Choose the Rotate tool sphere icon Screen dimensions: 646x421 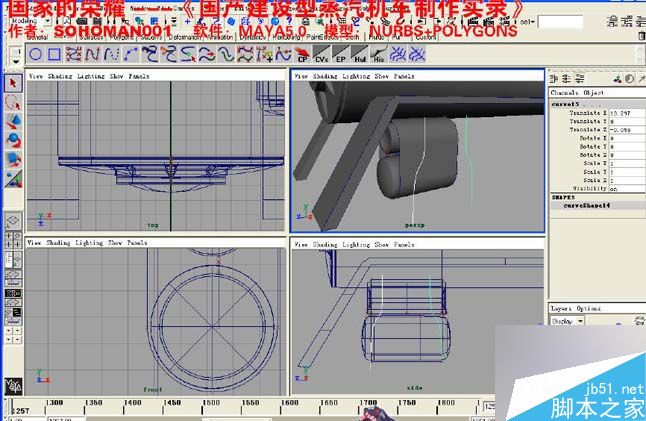click(x=13, y=141)
